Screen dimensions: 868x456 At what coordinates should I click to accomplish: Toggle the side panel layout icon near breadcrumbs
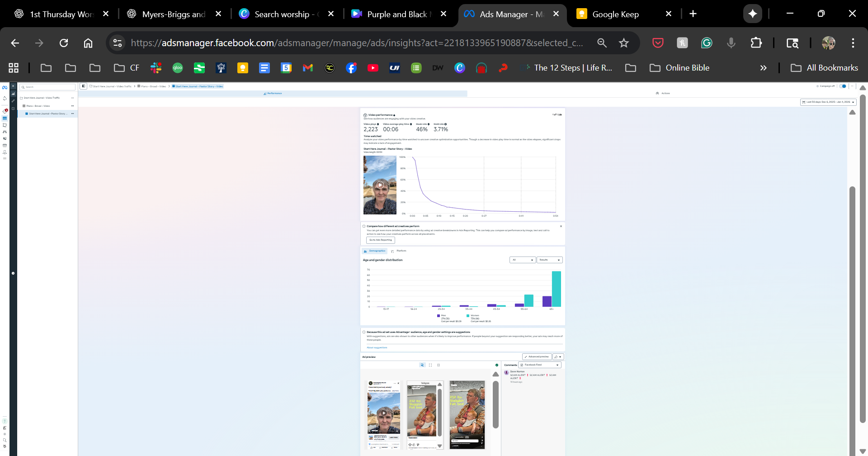[x=84, y=86]
